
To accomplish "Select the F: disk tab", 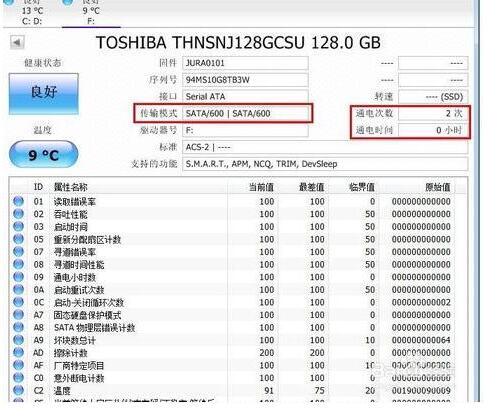I will pos(91,13).
